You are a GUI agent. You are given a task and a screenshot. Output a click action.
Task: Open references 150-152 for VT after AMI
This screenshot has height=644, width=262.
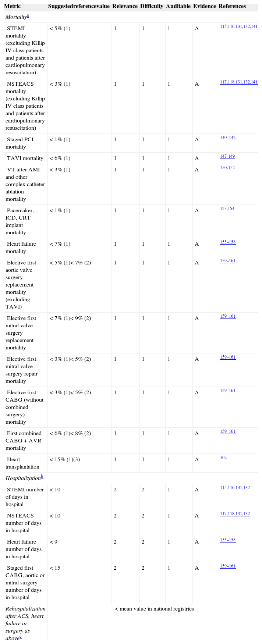[227, 168]
